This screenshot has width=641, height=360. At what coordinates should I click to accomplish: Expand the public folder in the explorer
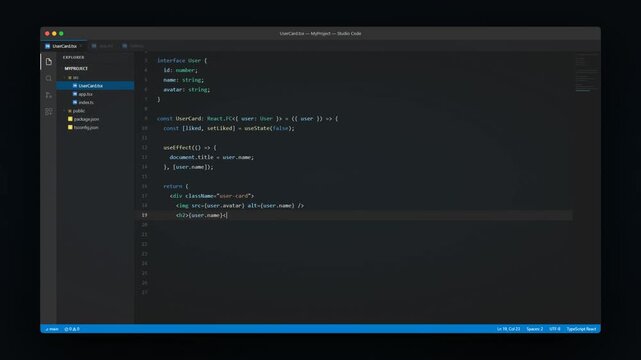point(65,111)
